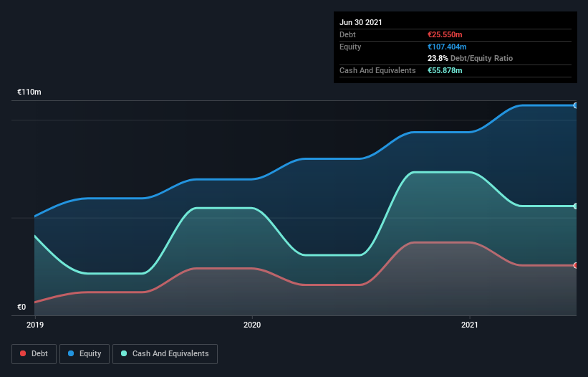The image size is (588, 377).
Task: Click the Debt row label in tooltip
Action: 347,34
